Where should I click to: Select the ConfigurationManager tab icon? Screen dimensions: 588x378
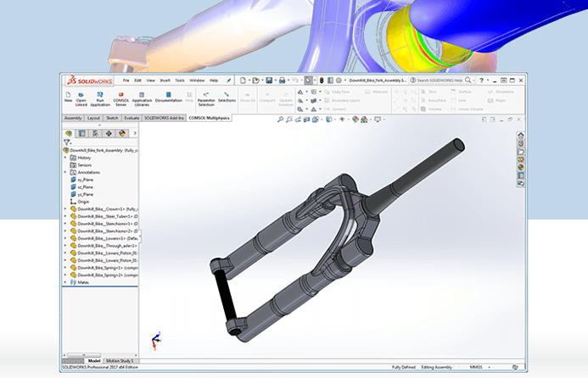coord(95,133)
